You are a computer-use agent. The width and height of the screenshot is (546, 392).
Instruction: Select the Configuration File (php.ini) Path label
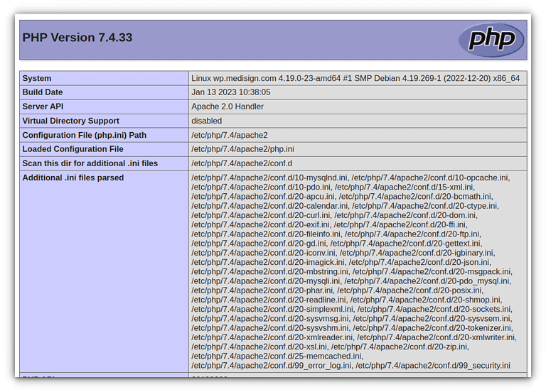[84, 135]
